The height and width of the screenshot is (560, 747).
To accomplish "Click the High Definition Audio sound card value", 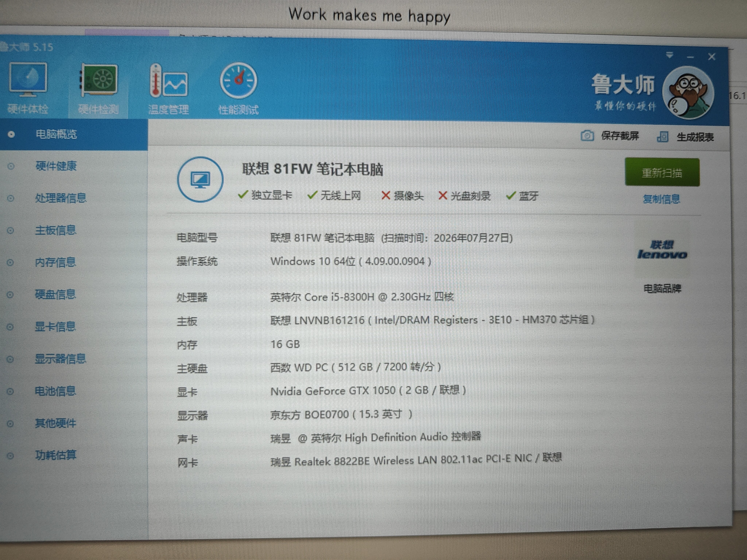I will click(x=376, y=437).
